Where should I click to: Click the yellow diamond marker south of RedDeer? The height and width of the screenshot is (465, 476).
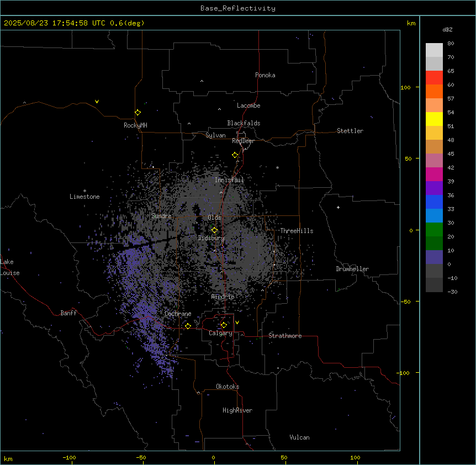[x=235, y=155]
